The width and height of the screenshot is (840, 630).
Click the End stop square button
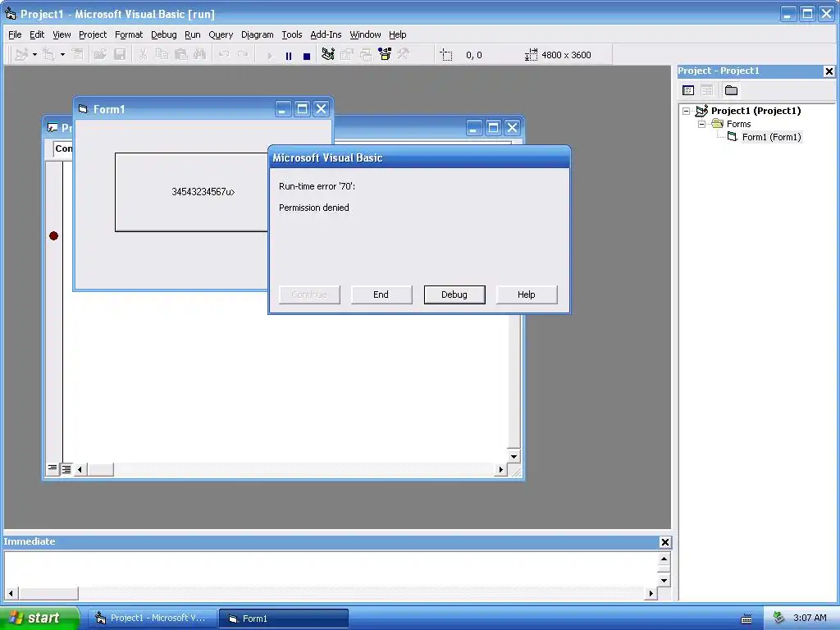point(307,55)
